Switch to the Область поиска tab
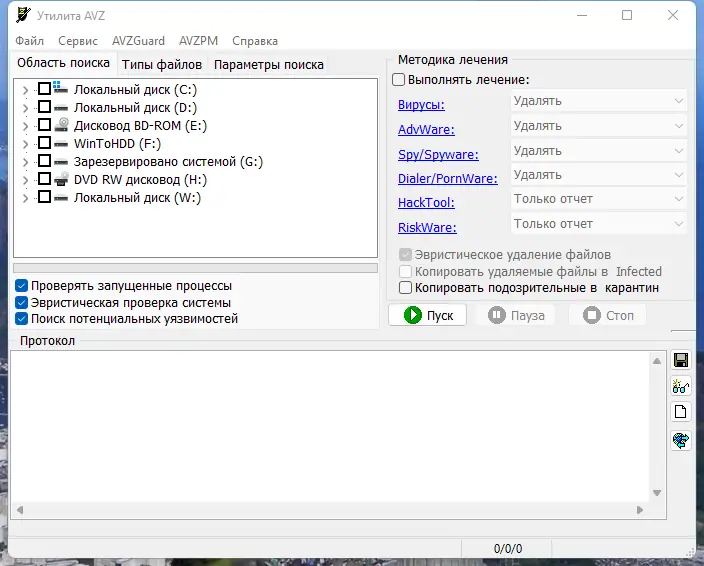Viewport: 704px width, 566px height. click(63, 63)
